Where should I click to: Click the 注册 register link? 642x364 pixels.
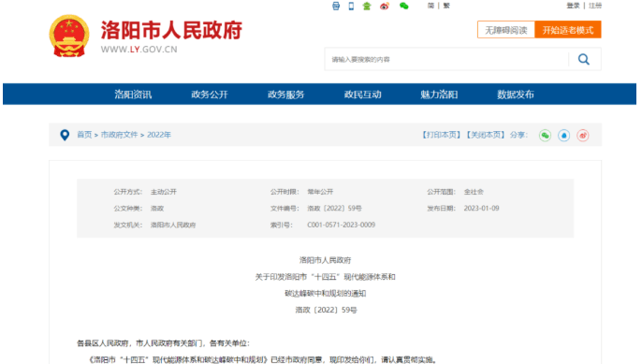point(595,6)
